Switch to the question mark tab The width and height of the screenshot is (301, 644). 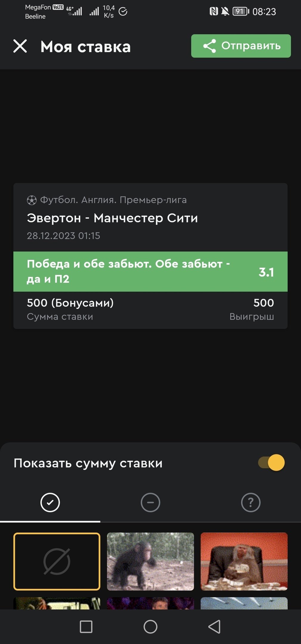coord(251,502)
